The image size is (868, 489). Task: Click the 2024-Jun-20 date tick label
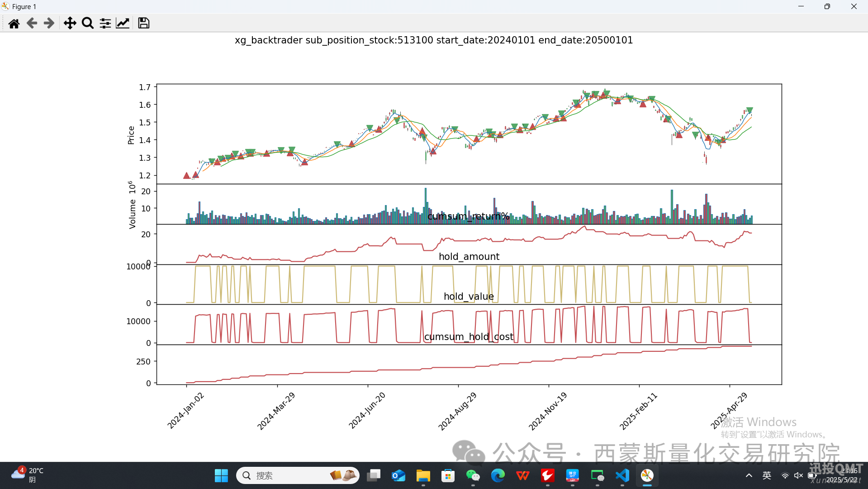point(367,410)
